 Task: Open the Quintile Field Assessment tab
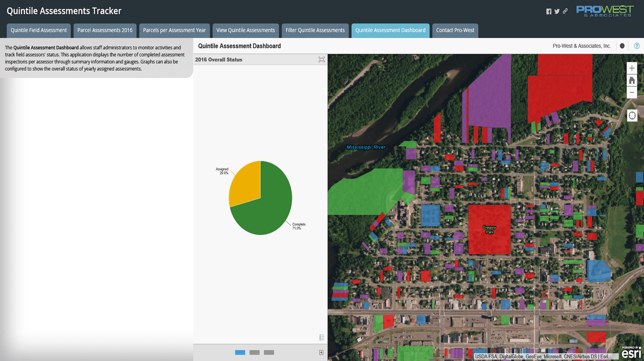pyautogui.click(x=38, y=31)
